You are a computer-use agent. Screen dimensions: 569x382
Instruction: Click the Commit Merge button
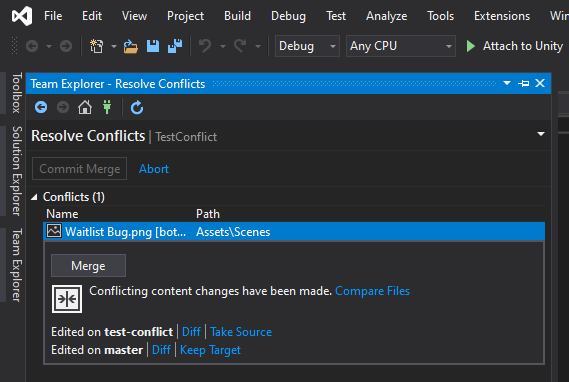click(79, 169)
